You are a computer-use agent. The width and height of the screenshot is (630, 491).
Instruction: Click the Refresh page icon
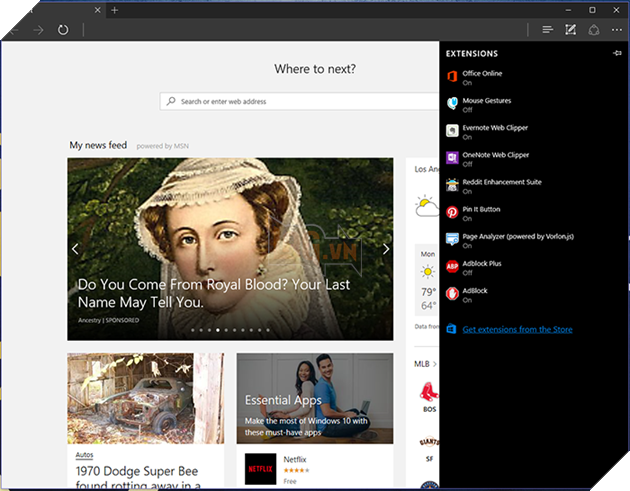point(63,30)
